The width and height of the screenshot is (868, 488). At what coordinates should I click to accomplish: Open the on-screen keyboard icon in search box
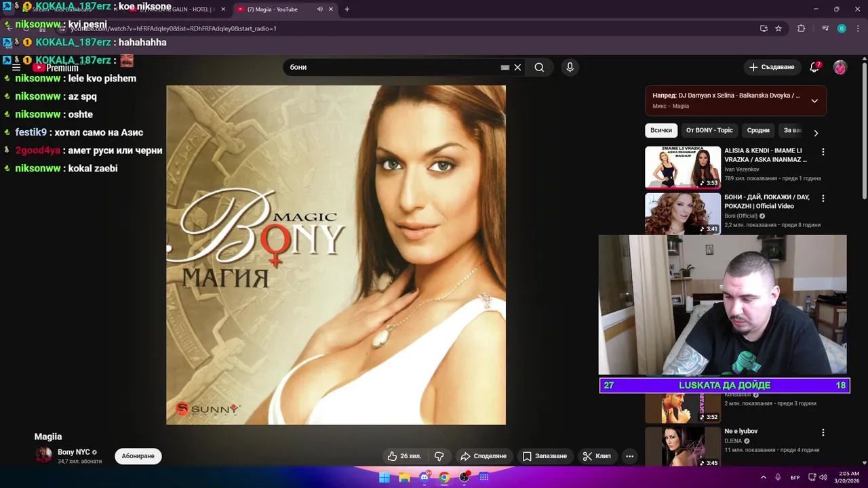505,67
